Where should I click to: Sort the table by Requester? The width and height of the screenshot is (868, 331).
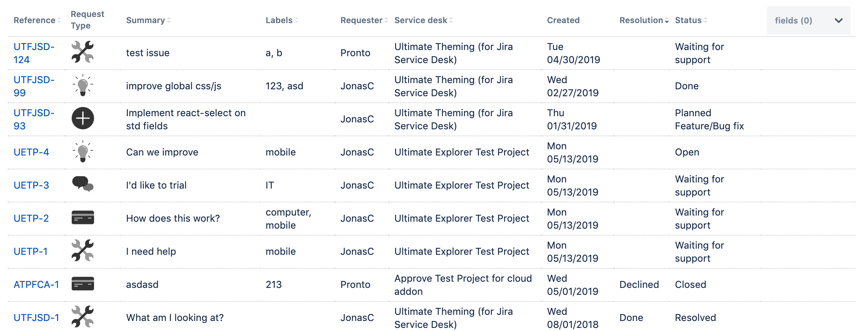coord(364,20)
